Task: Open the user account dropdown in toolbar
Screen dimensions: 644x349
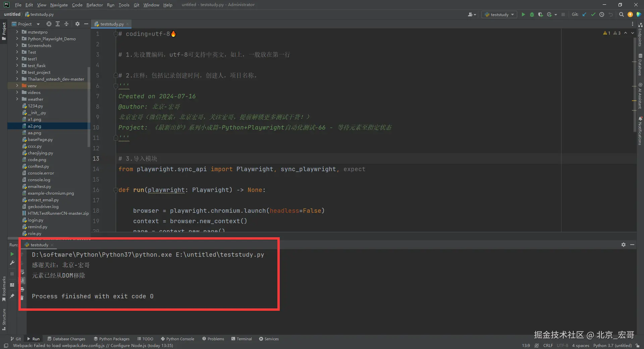Action: [472, 14]
